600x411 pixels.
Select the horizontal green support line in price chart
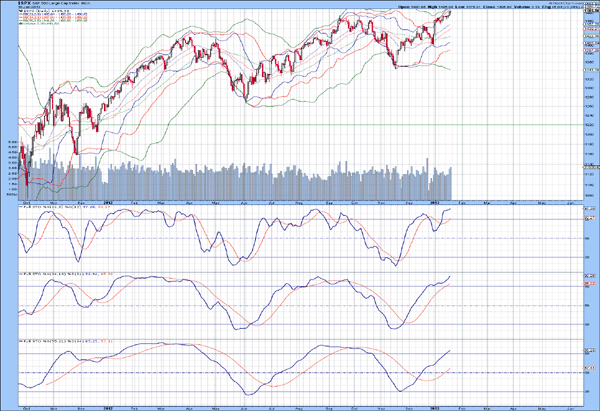300,125
